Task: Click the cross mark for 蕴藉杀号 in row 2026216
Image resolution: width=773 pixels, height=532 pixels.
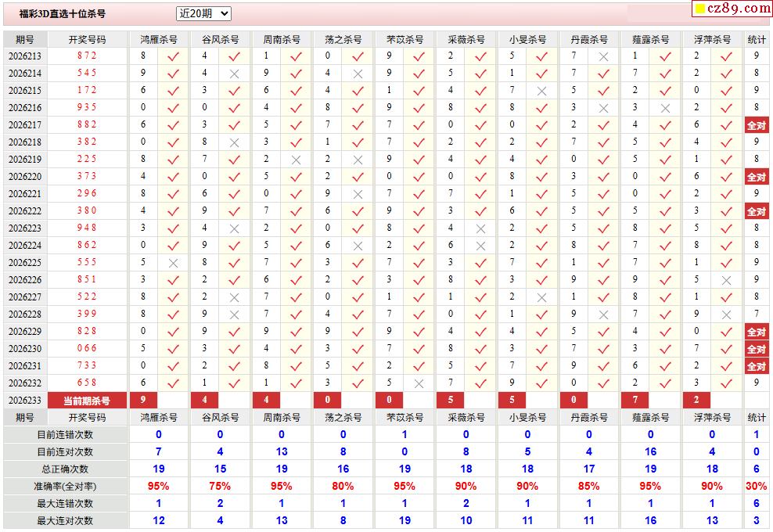Action: [x=665, y=108]
